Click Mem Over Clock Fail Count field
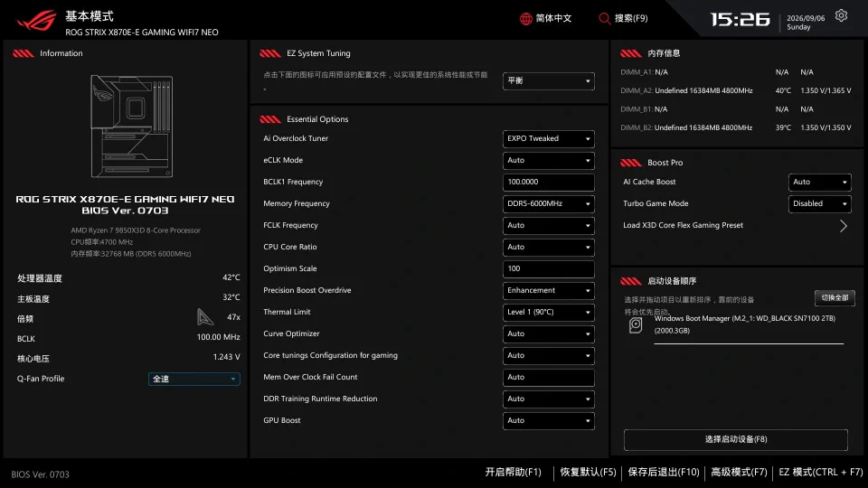 tap(549, 378)
